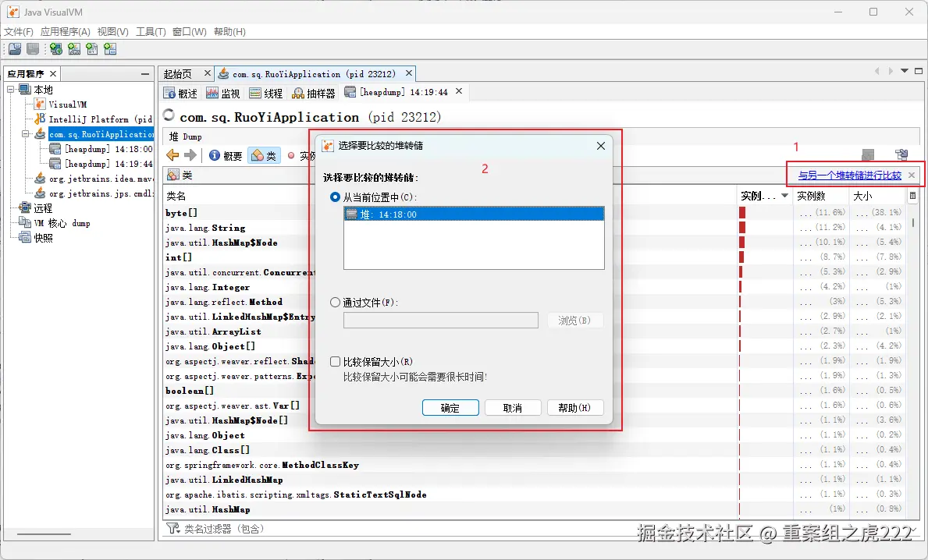Click the VisualVM icon in applications tree
The height and width of the screenshot is (560, 928).
click(40, 104)
